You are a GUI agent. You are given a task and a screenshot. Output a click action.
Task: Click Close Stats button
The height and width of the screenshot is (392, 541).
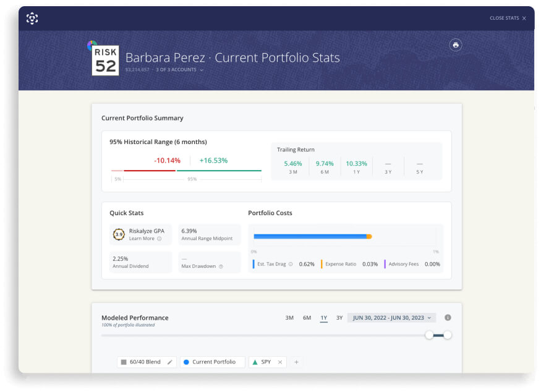click(508, 18)
